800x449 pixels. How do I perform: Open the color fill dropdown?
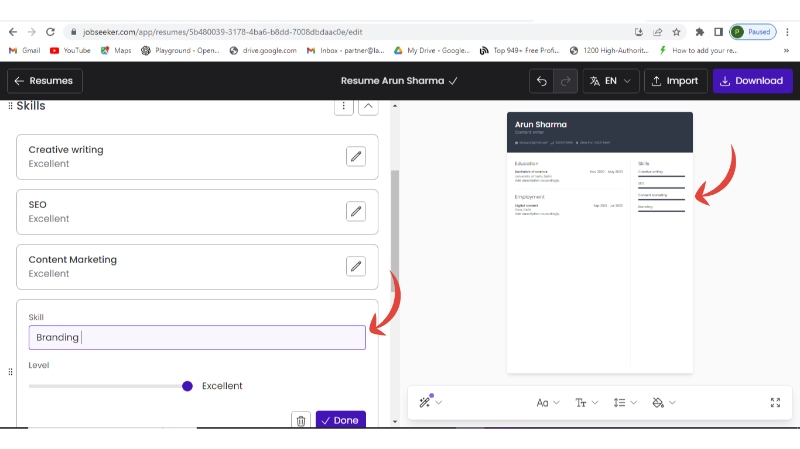click(x=663, y=402)
